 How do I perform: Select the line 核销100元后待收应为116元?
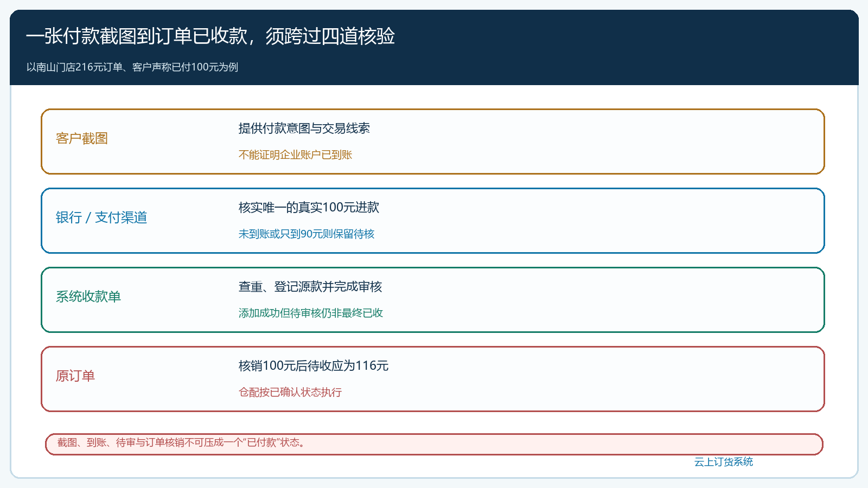pyautogui.click(x=314, y=366)
